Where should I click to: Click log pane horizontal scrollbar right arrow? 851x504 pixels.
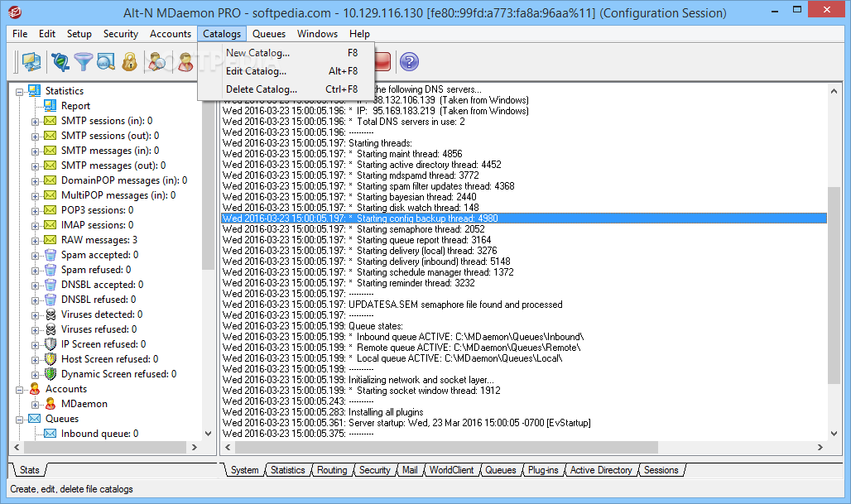(x=820, y=447)
